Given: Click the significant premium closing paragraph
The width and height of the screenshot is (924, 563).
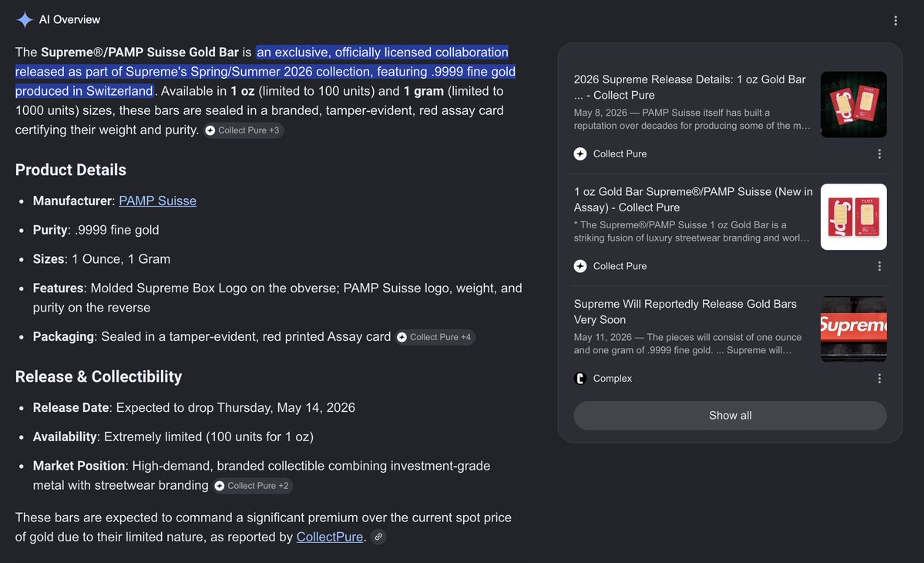Looking at the screenshot, I should [x=264, y=527].
